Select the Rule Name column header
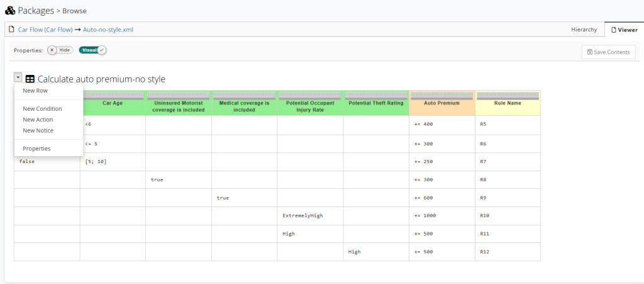The image size is (644, 284). pyautogui.click(x=508, y=103)
